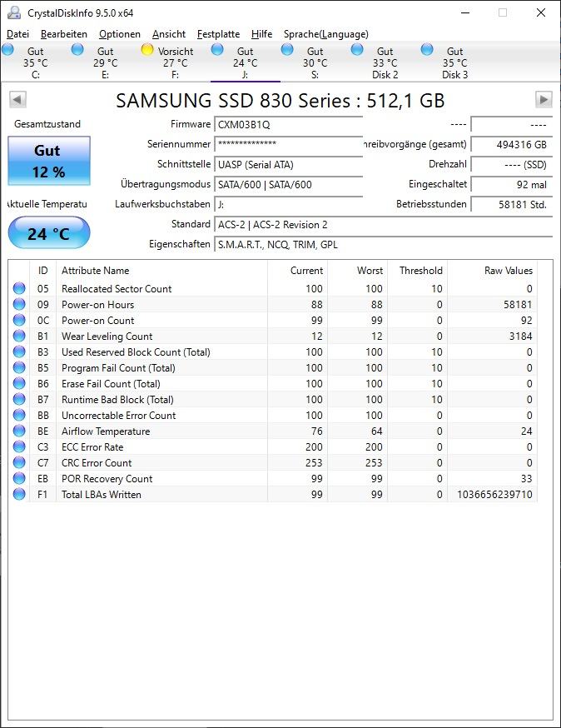Viewport: 561px width, 728px height.
Task: Click the Drehzahl ---- (SSD) value
Action: click(512, 164)
